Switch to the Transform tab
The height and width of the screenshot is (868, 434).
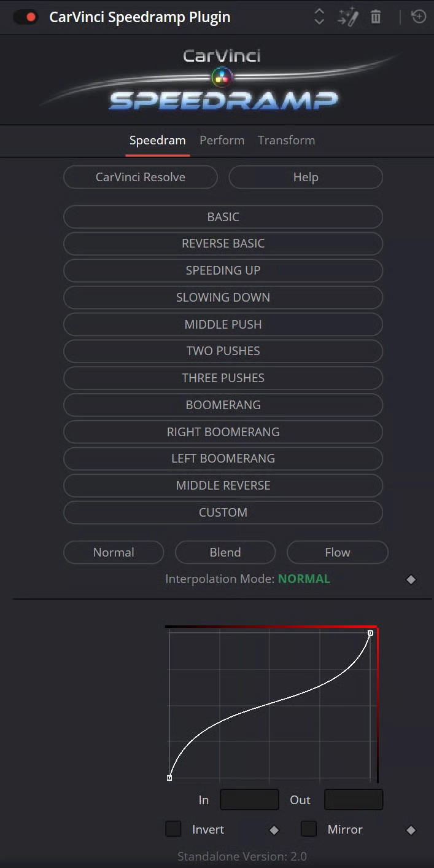click(287, 140)
